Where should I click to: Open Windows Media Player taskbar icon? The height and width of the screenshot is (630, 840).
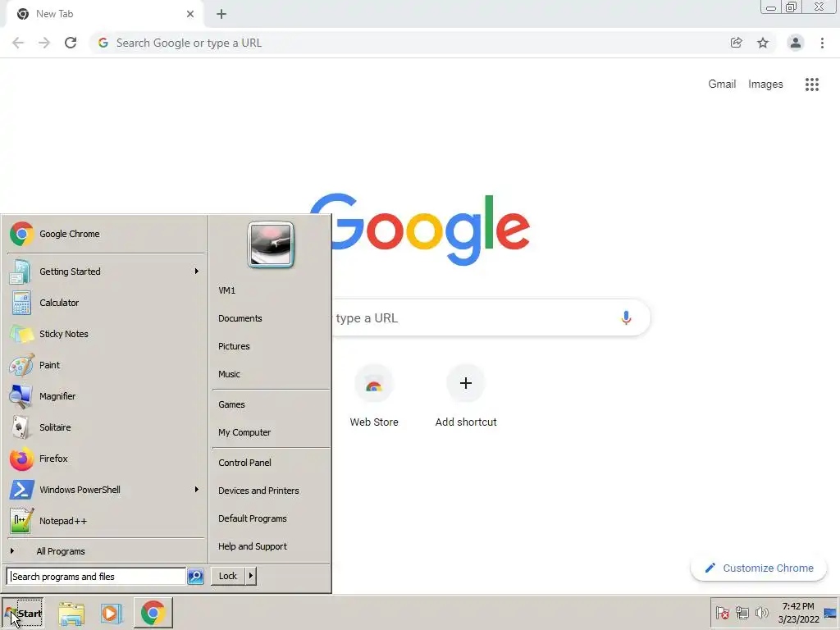click(112, 614)
